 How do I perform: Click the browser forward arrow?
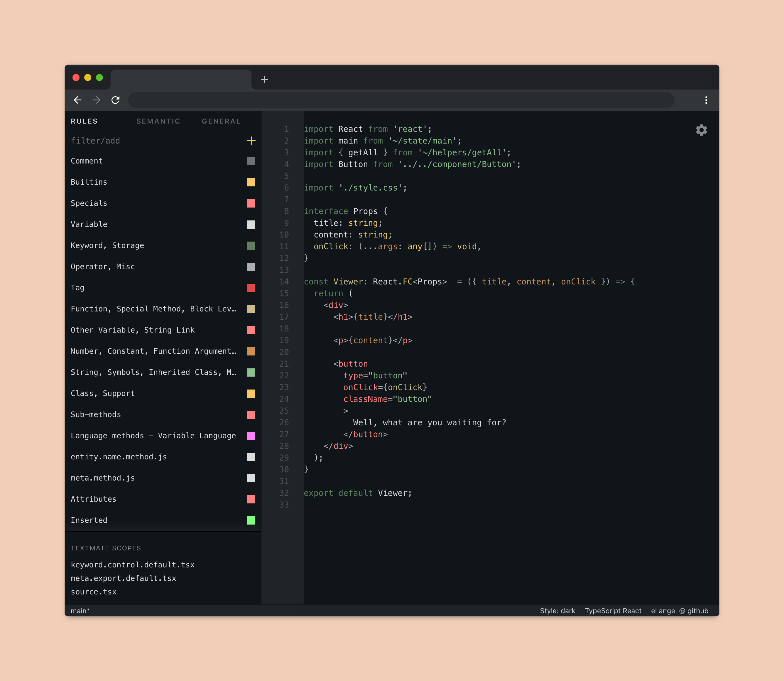(97, 100)
